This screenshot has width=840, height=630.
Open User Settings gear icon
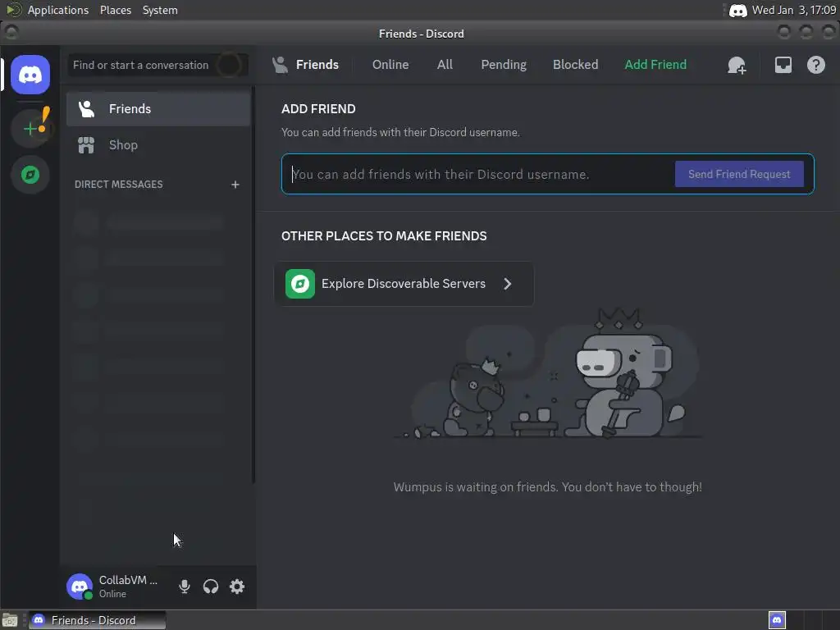pos(237,586)
